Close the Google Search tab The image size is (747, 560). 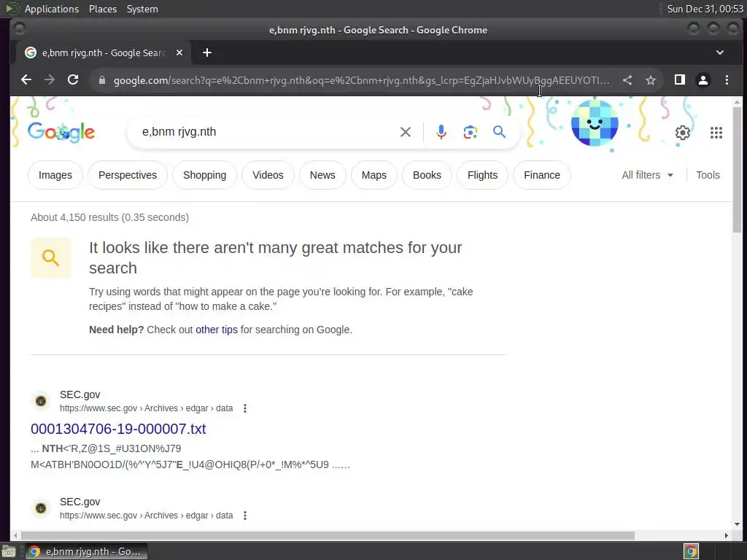(x=179, y=52)
